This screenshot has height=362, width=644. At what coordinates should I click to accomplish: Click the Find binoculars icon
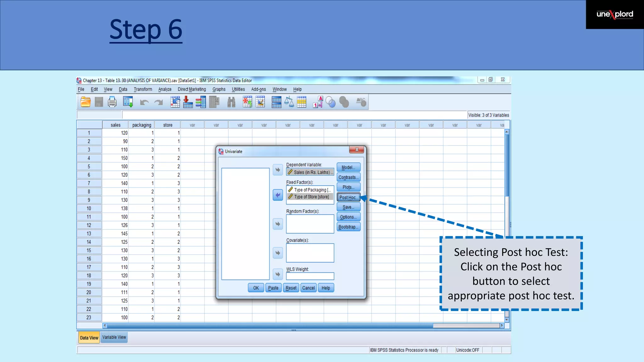(231, 102)
